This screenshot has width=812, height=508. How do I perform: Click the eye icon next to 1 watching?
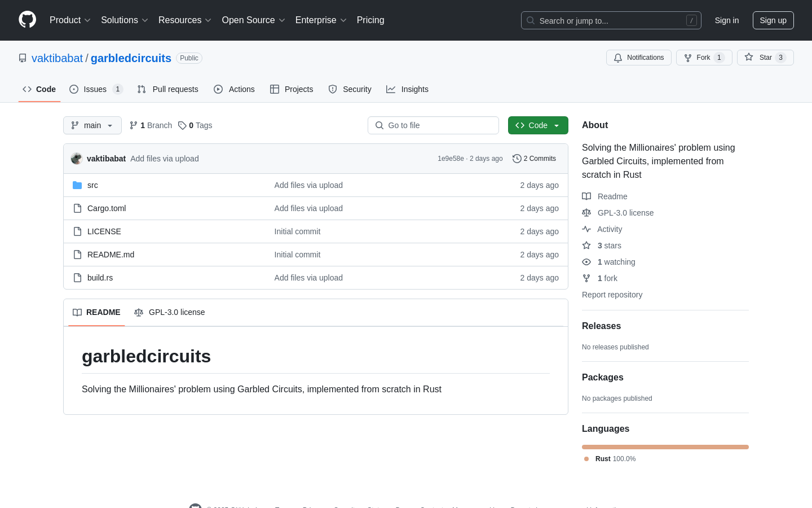click(x=586, y=262)
